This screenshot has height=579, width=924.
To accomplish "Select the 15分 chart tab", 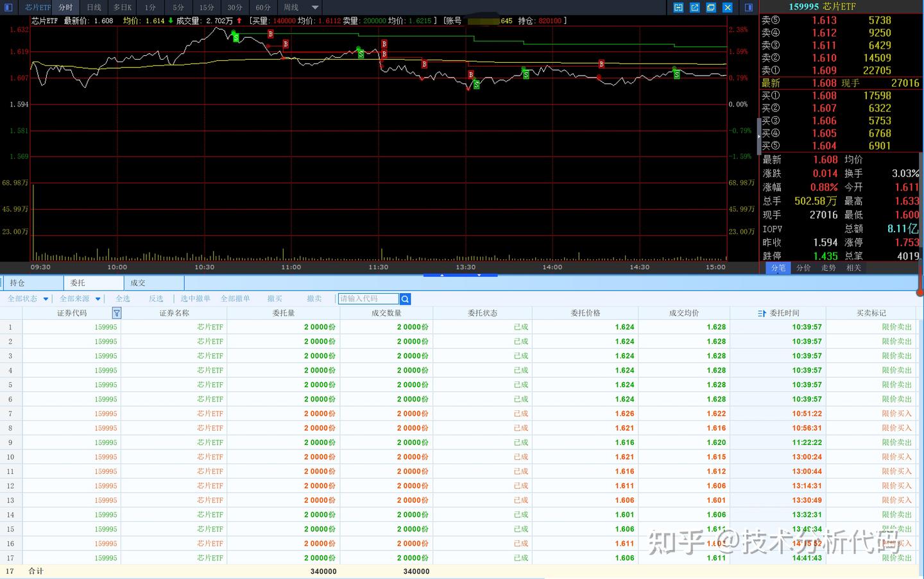I will pyautogui.click(x=207, y=8).
